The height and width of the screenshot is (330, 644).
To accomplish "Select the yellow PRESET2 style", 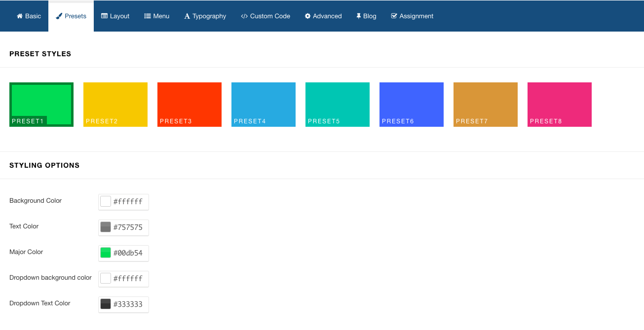I will point(115,105).
